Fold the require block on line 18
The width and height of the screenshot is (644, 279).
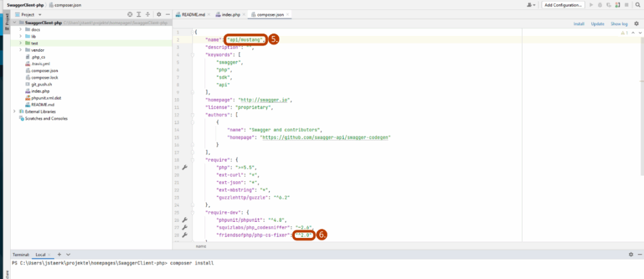tap(192, 160)
